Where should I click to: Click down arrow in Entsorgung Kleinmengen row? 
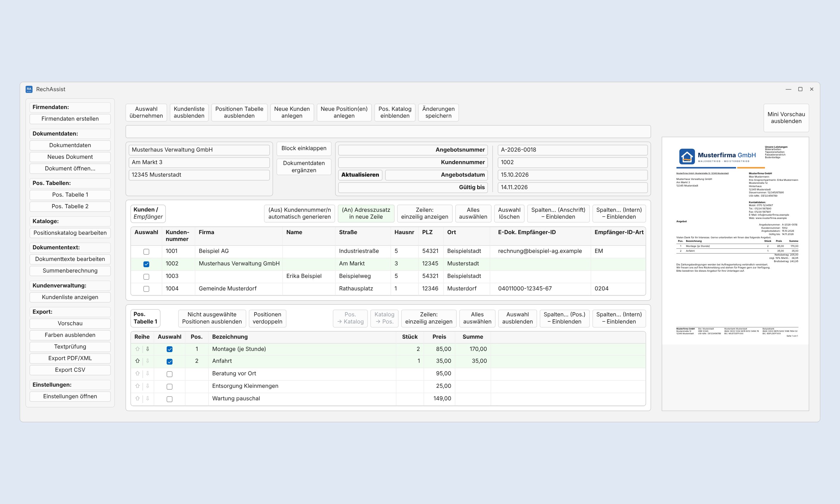[148, 386]
